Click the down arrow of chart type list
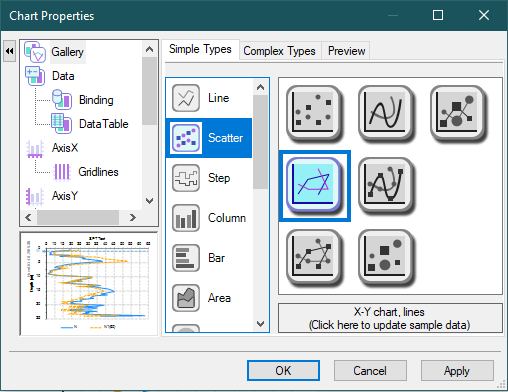Screen dimensions: 508x392 click(x=261, y=323)
